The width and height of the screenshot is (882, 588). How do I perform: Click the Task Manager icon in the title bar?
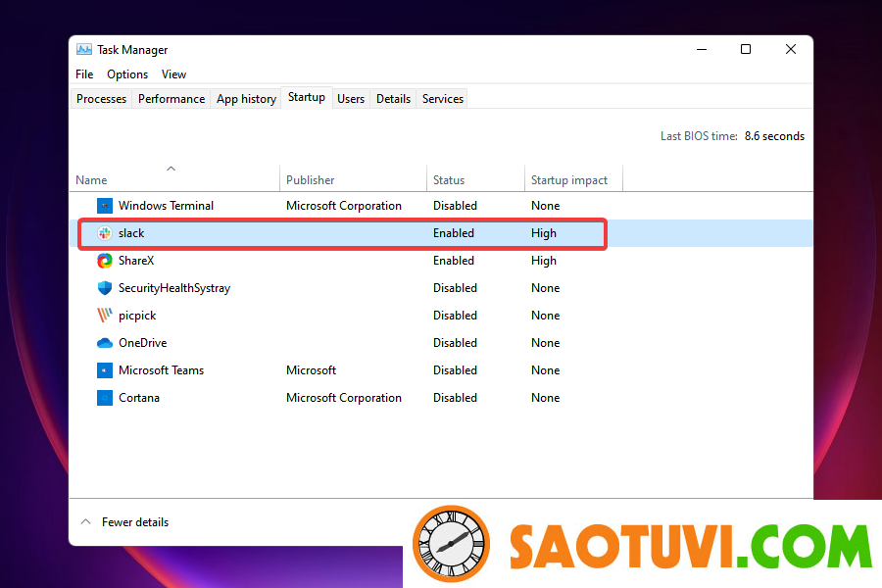point(83,49)
